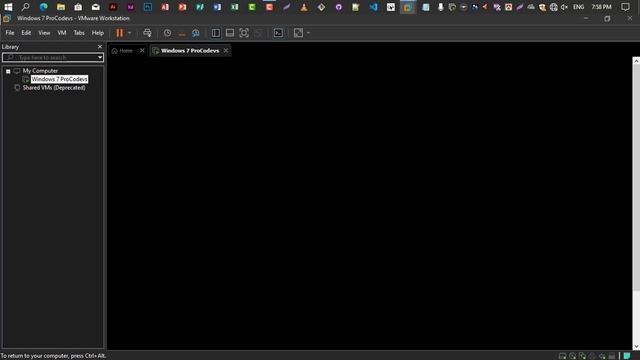The width and height of the screenshot is (640, 360).
Task: Select Windows 7 ProCodevs in library tree
Action: 59,79
